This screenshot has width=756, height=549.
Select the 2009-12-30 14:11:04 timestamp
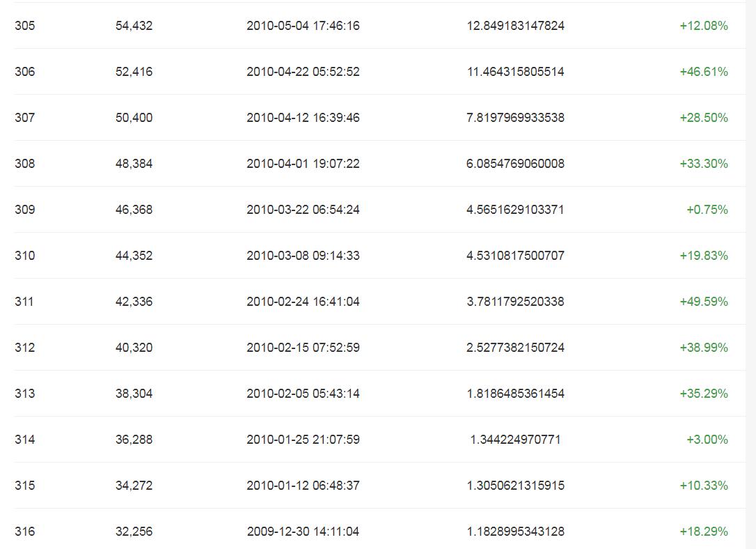(x=303, y=532)
